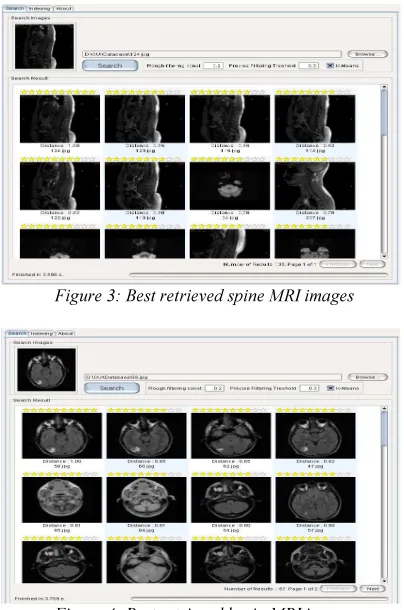
Task: Click the star rating above 47.jpg
Action: [314, 410]
